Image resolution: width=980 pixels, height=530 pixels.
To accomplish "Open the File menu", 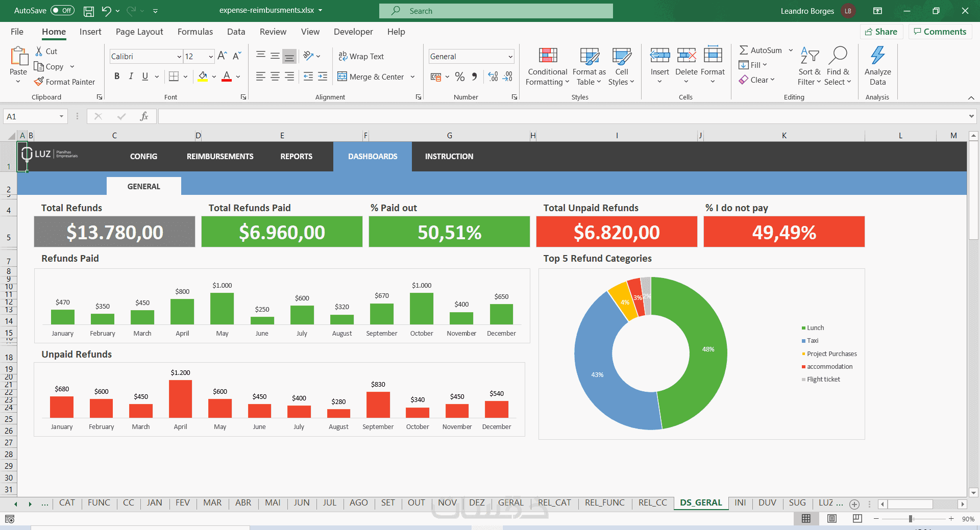I will pos(17,32).
